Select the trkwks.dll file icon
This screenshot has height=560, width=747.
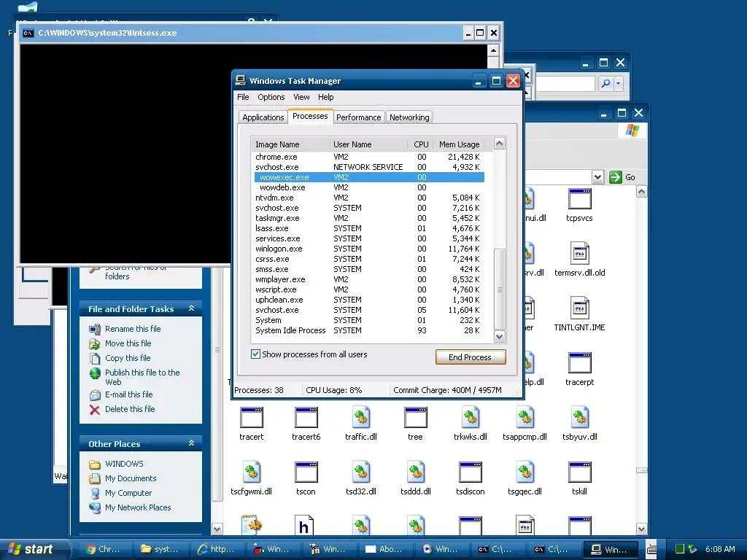pyautogui.click(x=471, y=418)
